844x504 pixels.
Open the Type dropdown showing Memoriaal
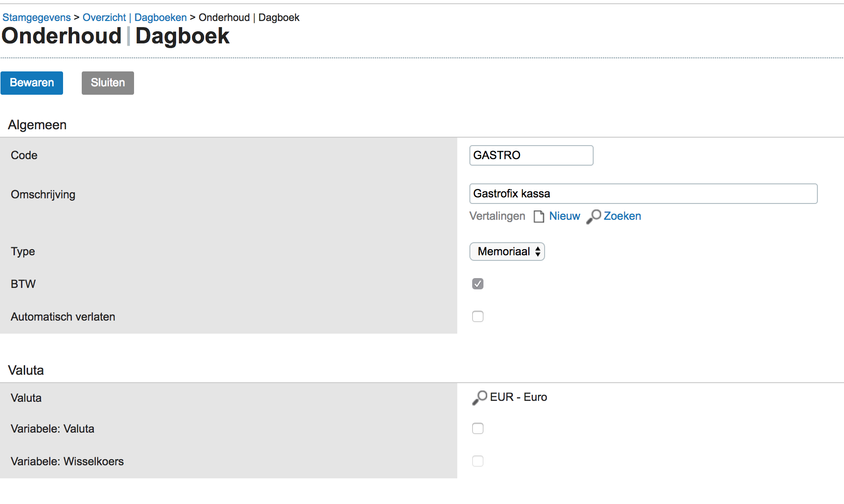507,252
